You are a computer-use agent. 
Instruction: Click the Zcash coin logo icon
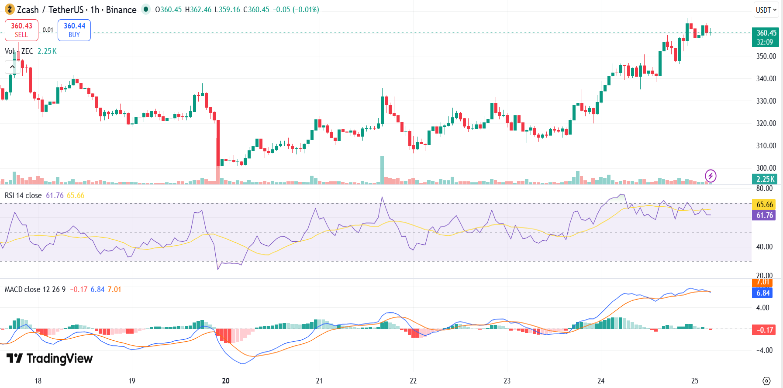point(10,9)
